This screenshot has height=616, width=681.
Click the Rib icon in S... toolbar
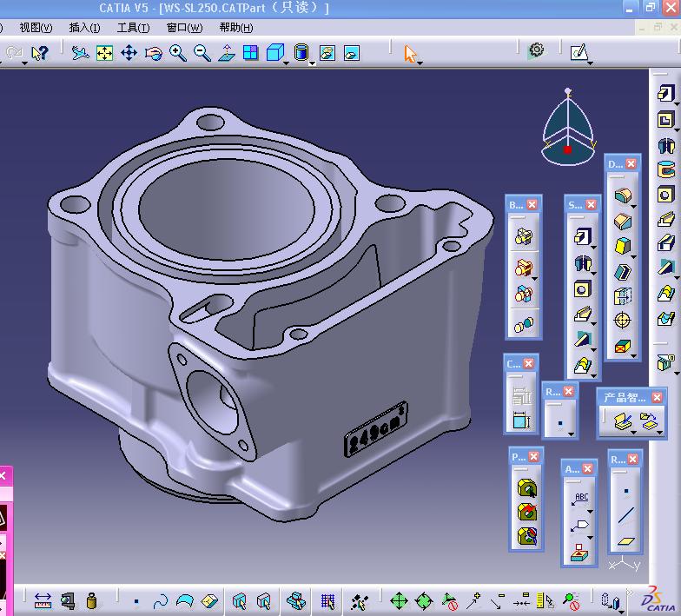[x=582, y=314]
